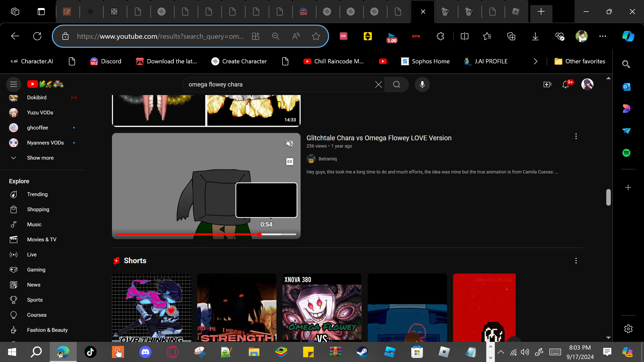Select Gaming in Explore menu
The image size is (644, 362).
(x=36, y=270)
